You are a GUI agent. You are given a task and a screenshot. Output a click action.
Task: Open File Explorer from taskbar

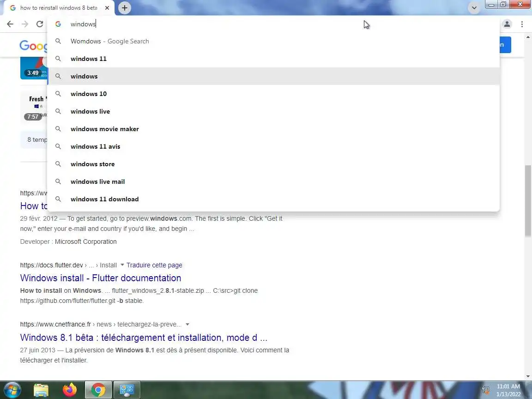click(41, 390)
